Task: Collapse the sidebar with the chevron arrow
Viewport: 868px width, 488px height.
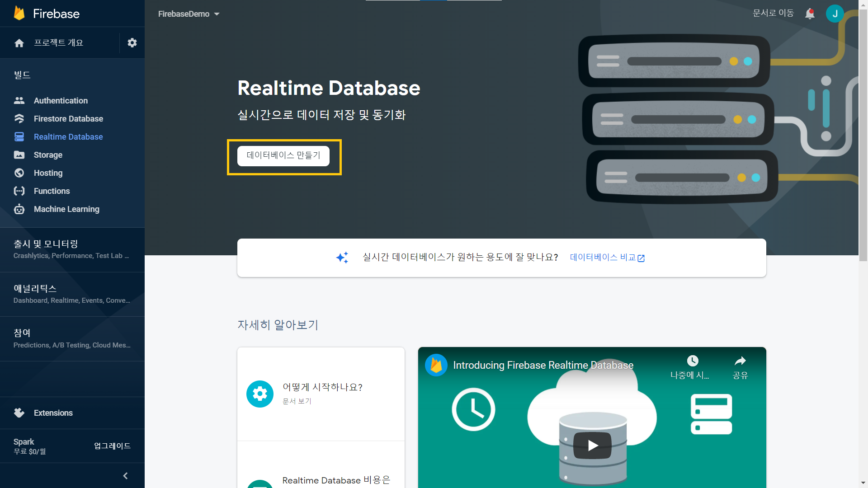Action: coord(125,476)
